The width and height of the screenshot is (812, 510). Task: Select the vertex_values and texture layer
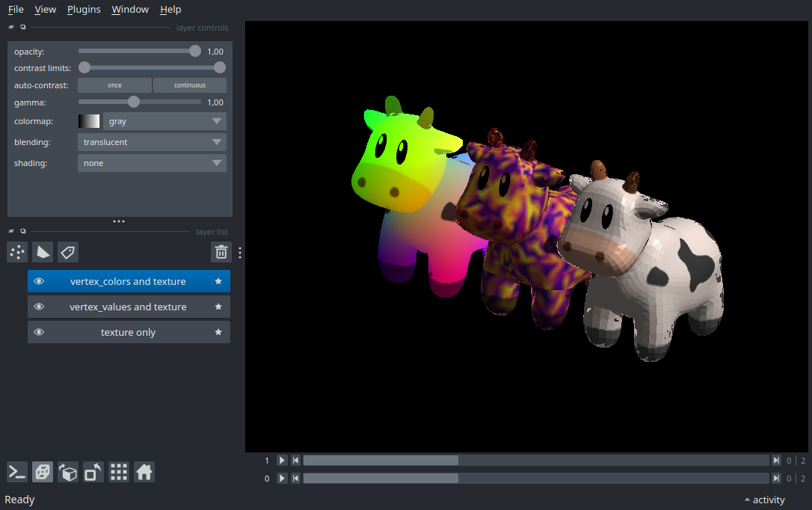[x=129, y=307]
